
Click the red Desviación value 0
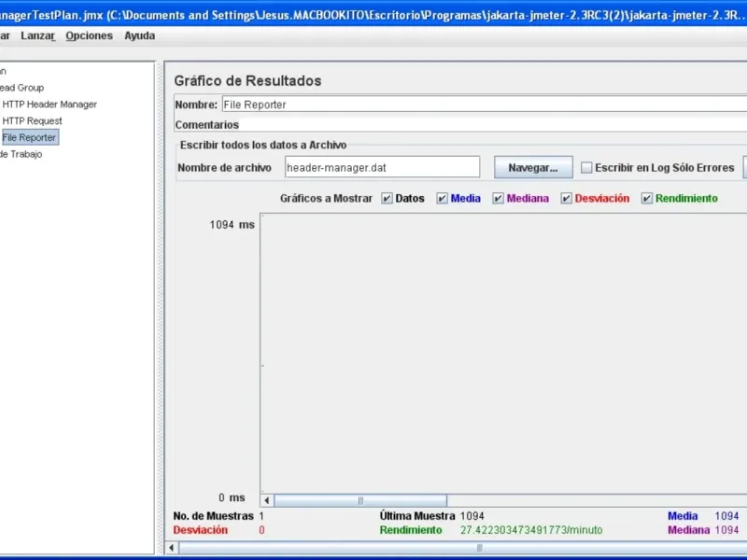pos(261,530)
